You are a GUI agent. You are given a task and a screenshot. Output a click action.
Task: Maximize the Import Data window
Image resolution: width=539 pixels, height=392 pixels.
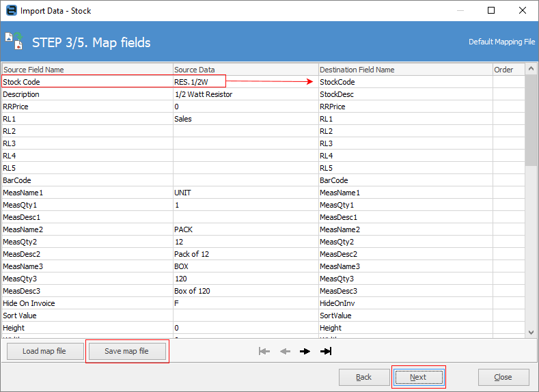[x=490, y=10]
